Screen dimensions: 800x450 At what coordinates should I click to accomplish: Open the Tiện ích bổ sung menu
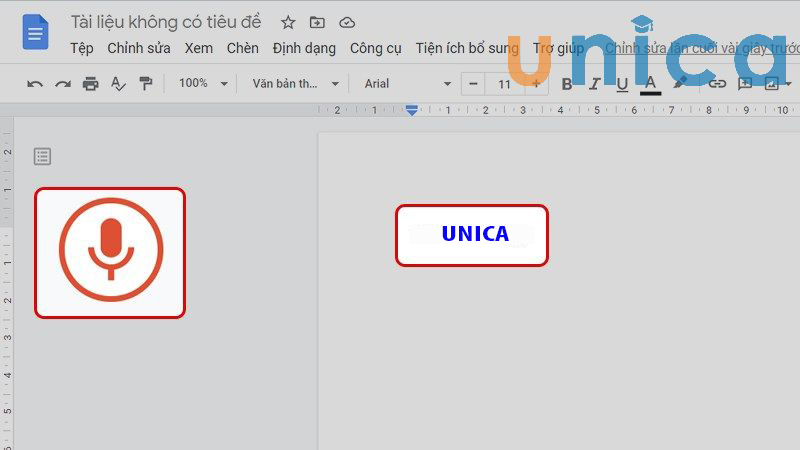click(x=467, y=48)
